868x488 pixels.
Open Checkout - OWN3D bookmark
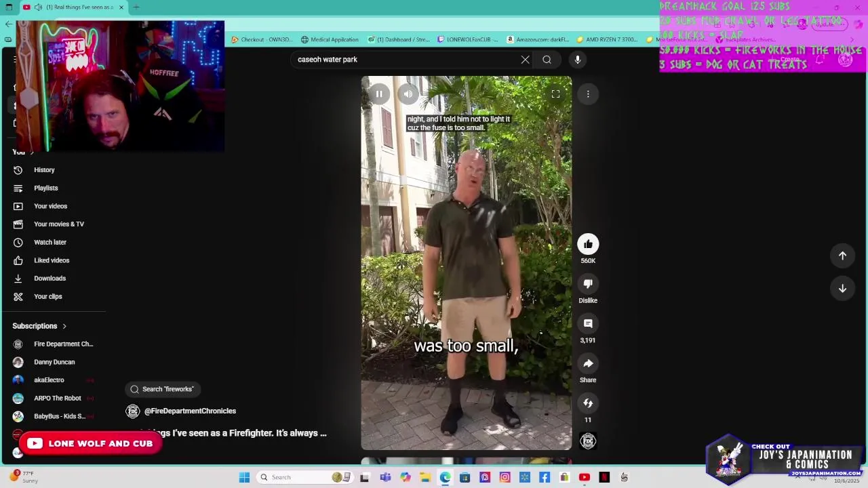click(262, 39)
